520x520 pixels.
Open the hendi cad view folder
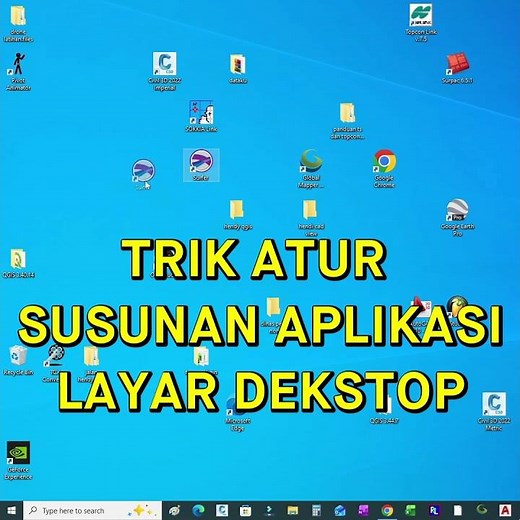click(x=311, y=218)
